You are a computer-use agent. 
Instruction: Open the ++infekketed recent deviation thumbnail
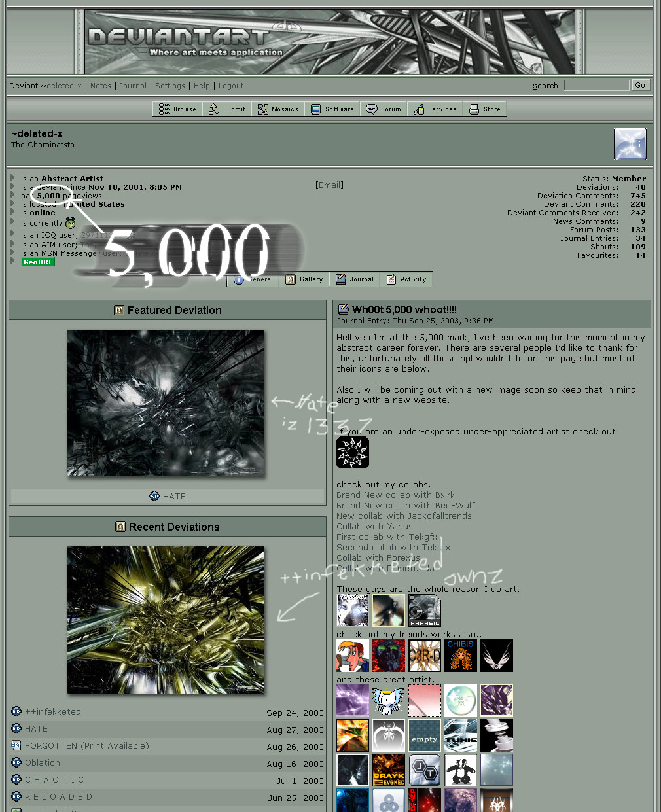(166, 620)
